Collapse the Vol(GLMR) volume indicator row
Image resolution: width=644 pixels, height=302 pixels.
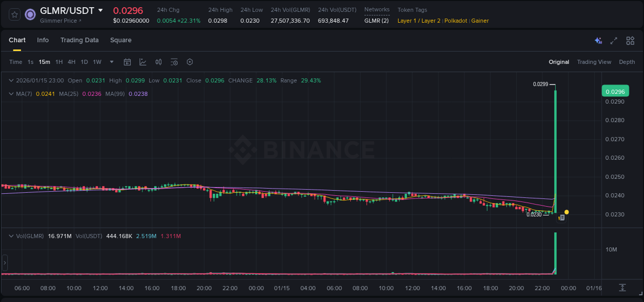[x=11, y=236]
